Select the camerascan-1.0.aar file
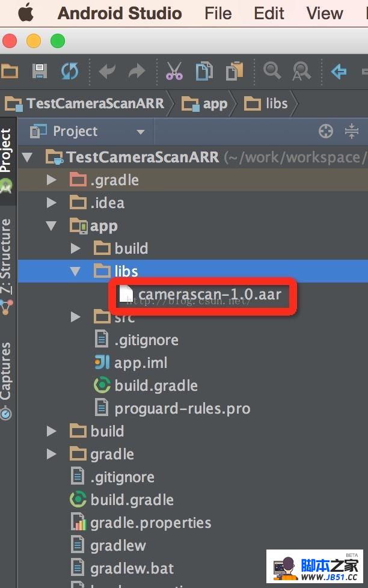The width and height of the screenshot is (368, 588). click(x=209, y=295)
